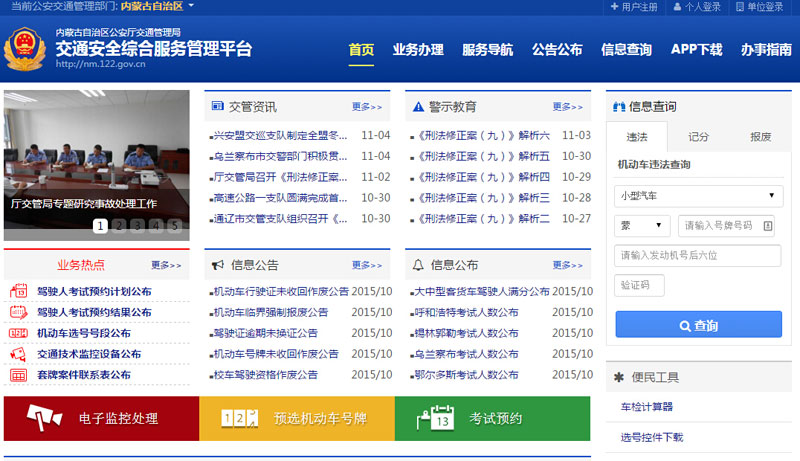This screenshot has width=800, height=461.
Task: Open the 选号控件下载 link
Action: tap(652, 438)
